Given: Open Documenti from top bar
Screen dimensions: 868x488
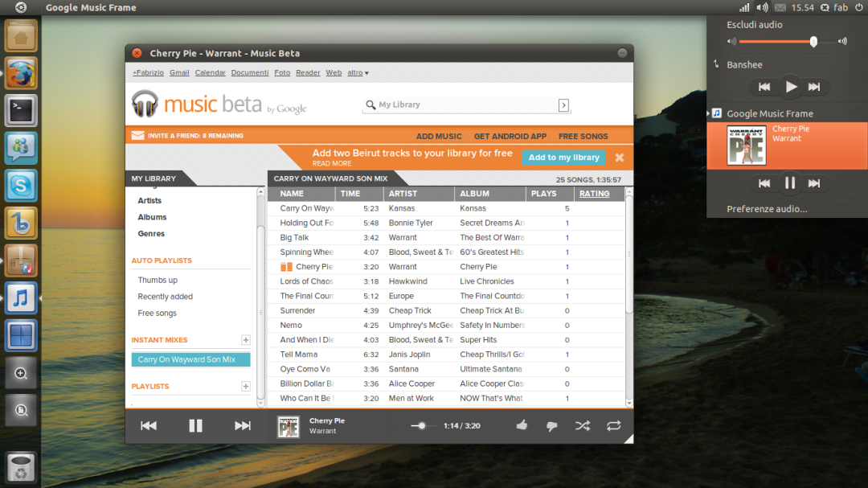Looking at the screenshot, I should (x=250, y=72).
